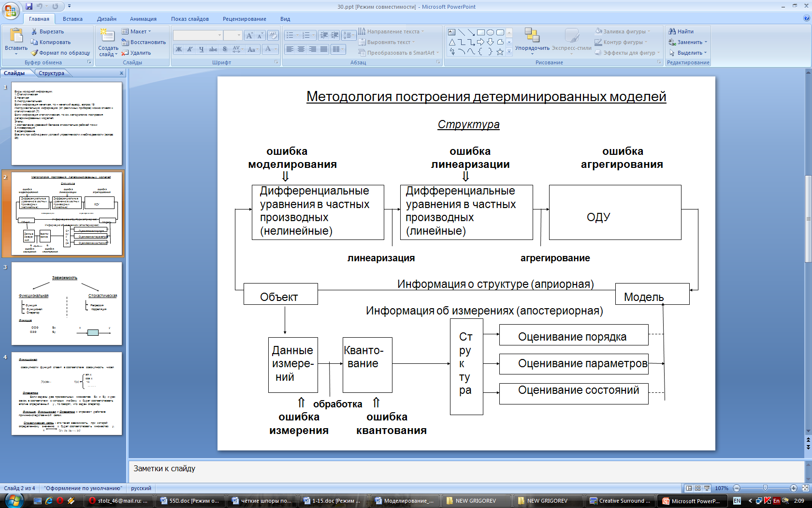Switch to Normal view in status bar

point(689,488)
